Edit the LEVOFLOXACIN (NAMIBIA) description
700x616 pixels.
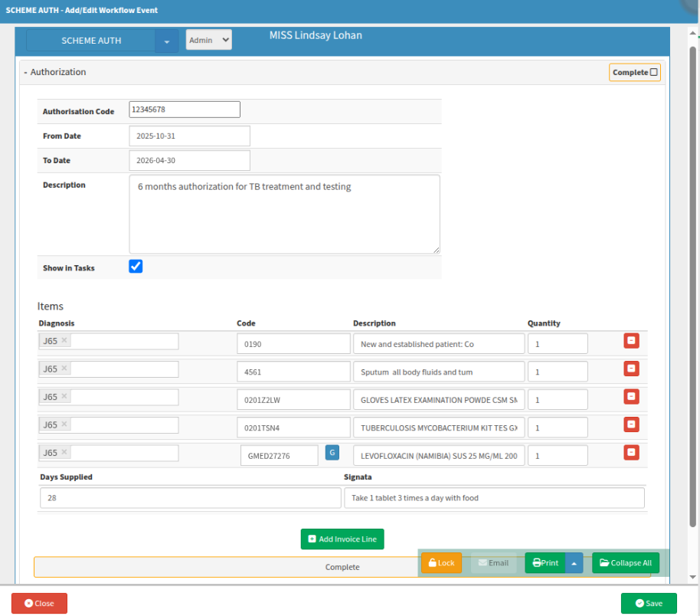(439, 456)
